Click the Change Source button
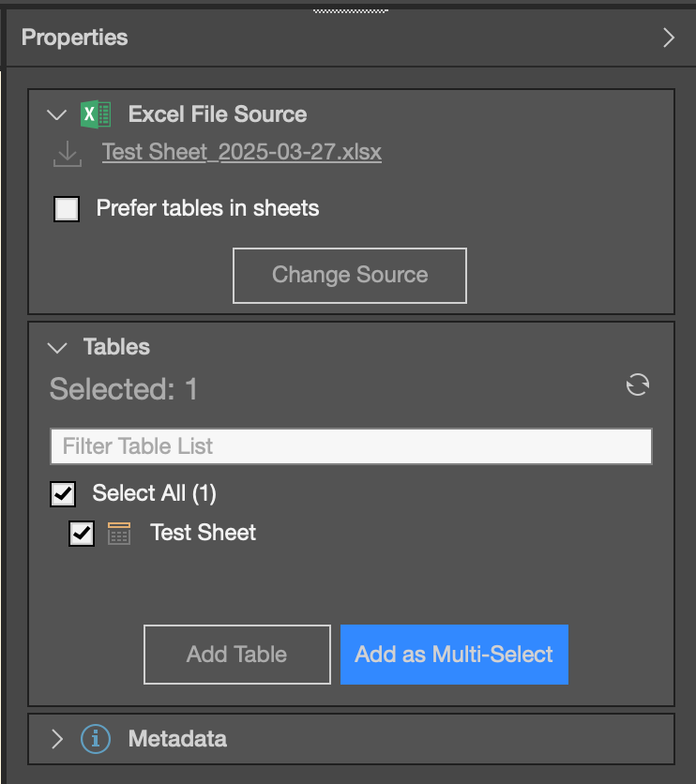Screen dimensions: 696x784 [350, 276]
